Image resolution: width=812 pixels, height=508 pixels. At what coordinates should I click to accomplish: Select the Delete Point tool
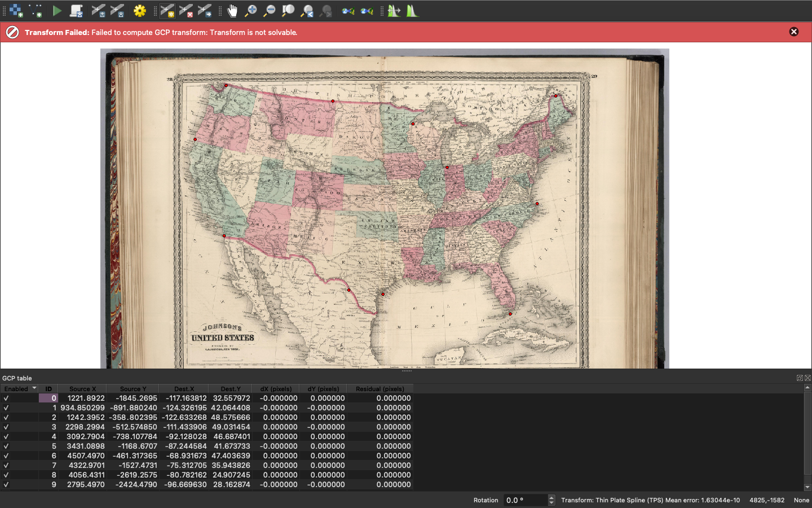tap(186, 11)
